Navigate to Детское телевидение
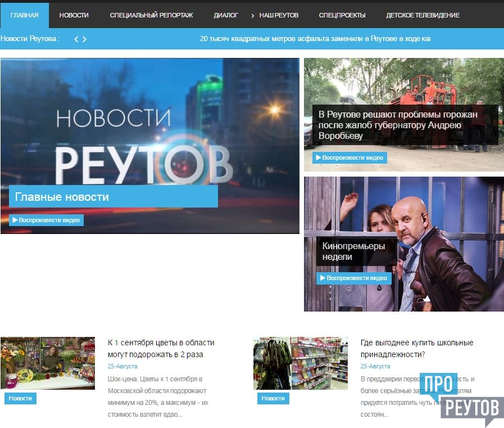The width and height of the screenshot is (504, 428). 423,15
